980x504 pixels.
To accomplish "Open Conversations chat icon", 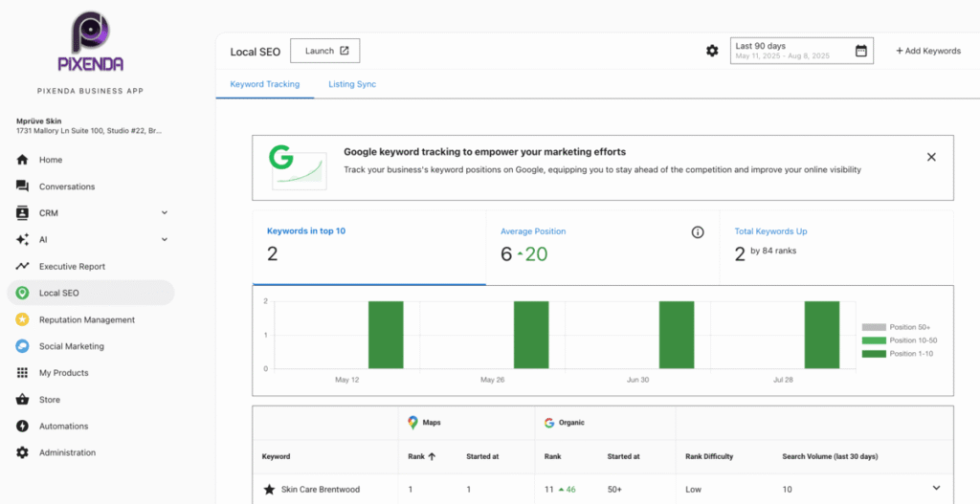I will tap(22, 186).
